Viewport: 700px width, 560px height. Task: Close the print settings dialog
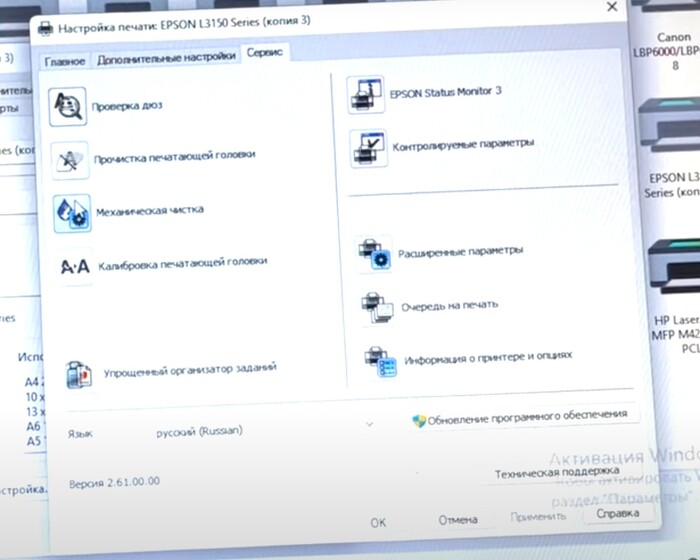[612, 7]
